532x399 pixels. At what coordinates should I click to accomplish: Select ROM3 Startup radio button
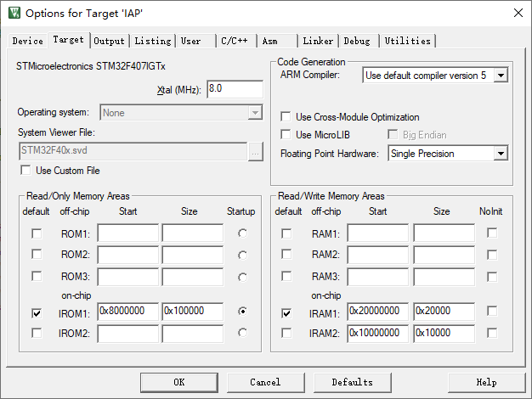[242, 278]
